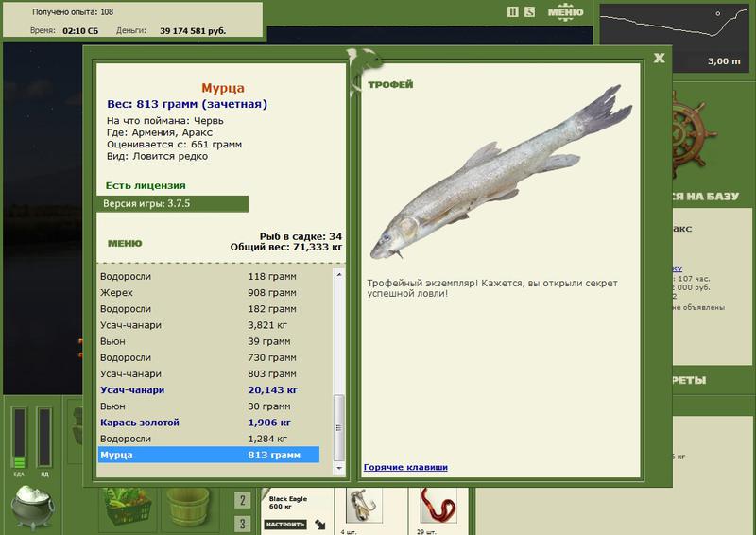This screenshot has width=756, height=535.
Task: Switch to tackle slot 2
Action: pos(243,501)
